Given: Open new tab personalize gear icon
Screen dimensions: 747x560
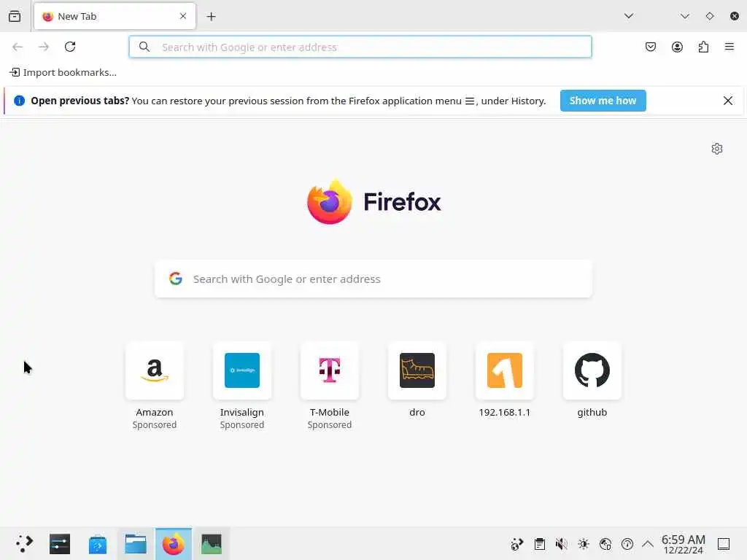Looking at the screenshot, I should click(x=717, y=149).
